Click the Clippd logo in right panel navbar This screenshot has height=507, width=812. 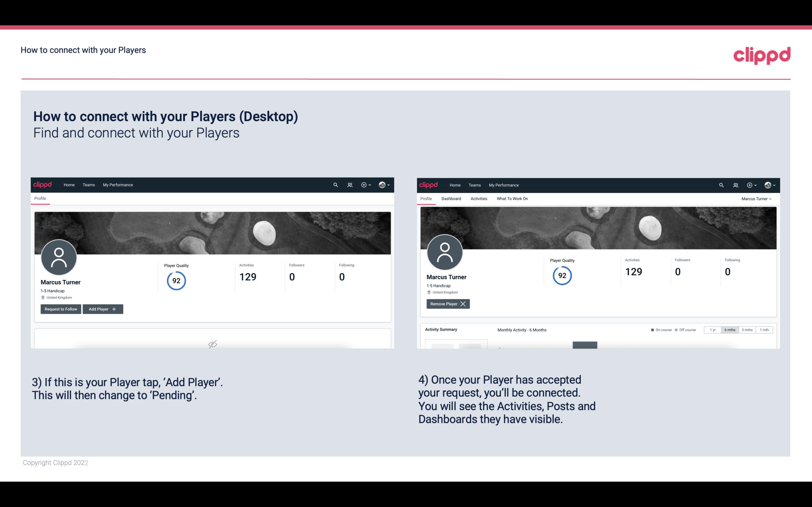tap(429, 184)
